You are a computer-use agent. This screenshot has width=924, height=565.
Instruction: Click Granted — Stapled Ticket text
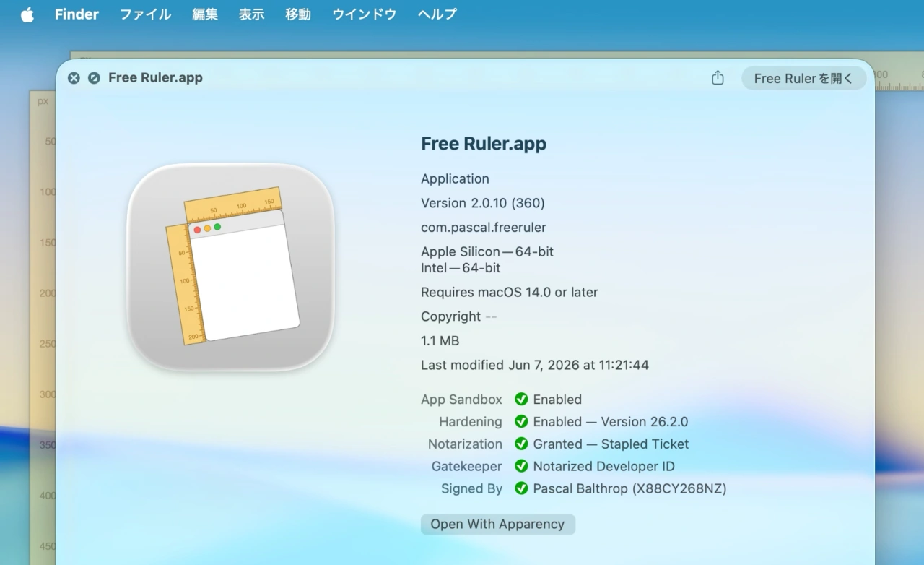[x=611, y=444]
